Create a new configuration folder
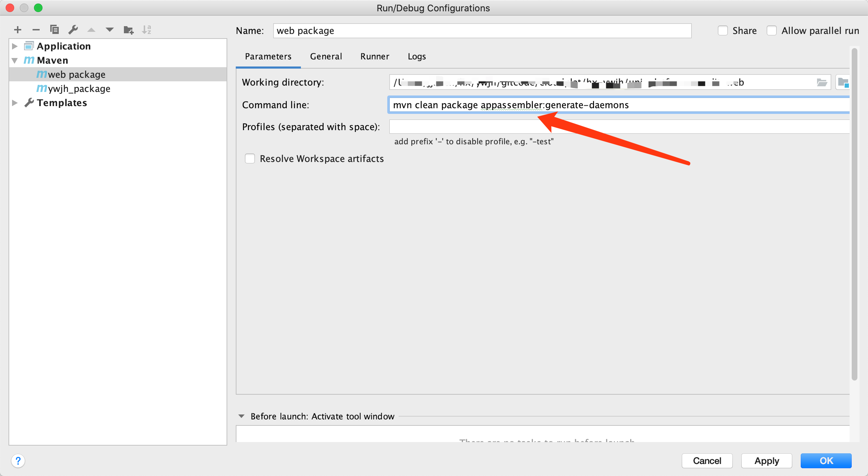The width and height of the screenshot is (868, 476). tap(129, 30)
